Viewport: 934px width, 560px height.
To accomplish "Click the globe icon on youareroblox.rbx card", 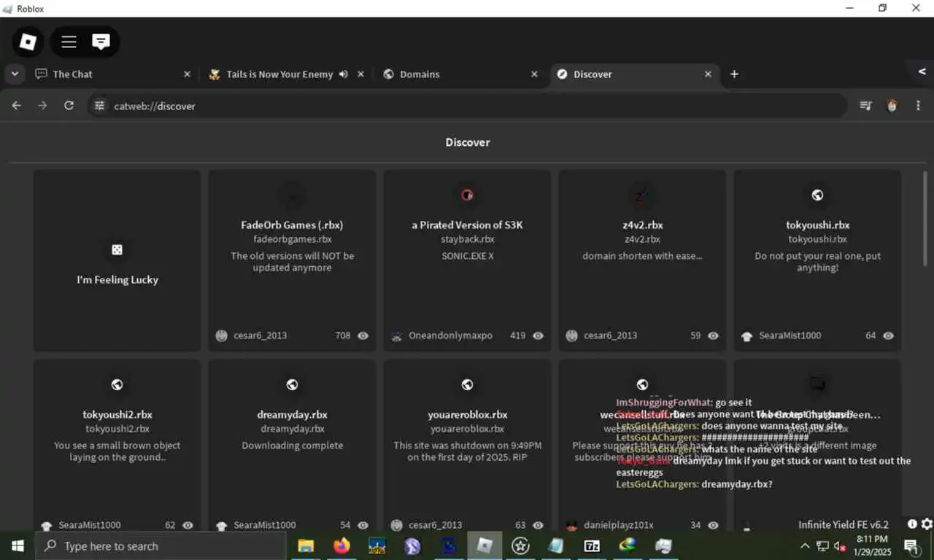I will coord(467,384).
